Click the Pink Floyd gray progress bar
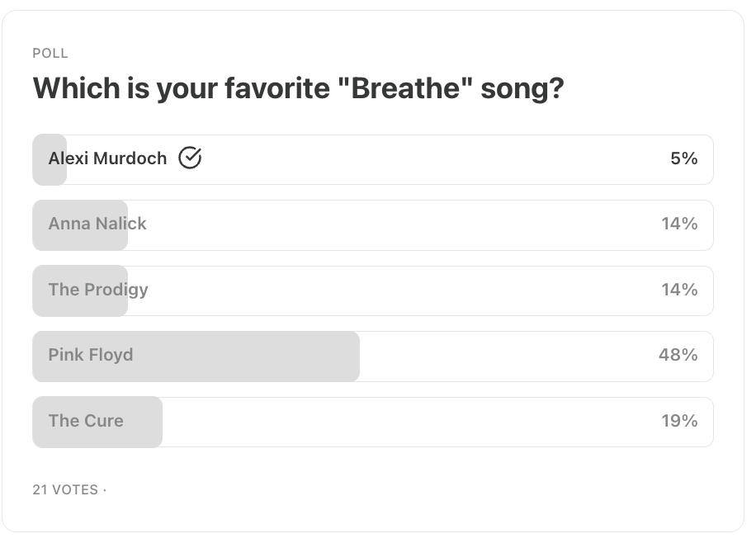Image resolution: width=756 pixels, height=543 pixels. [196, 356]
